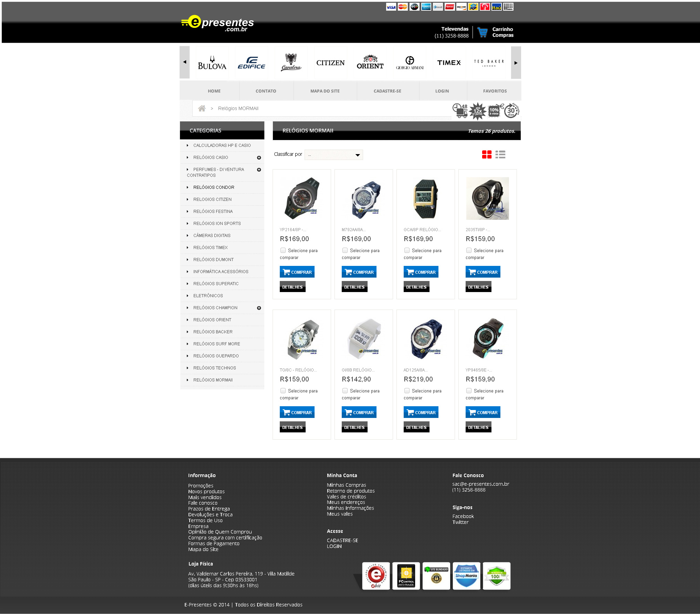This screenshot has height=614, width=700.
Task: Click the 12x installments badge
Action: pyautogui.click(x=478, y=111)
